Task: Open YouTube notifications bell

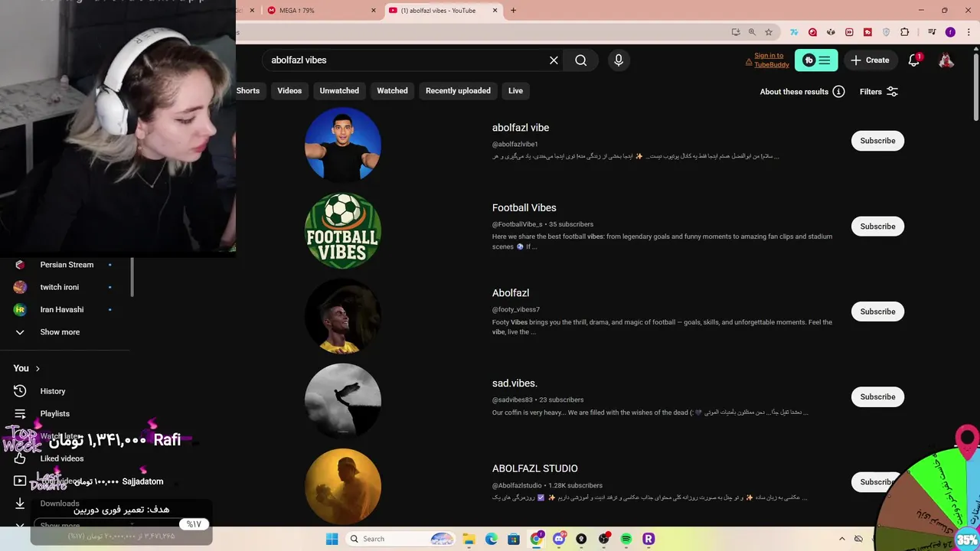Action: tap(914, 60)
